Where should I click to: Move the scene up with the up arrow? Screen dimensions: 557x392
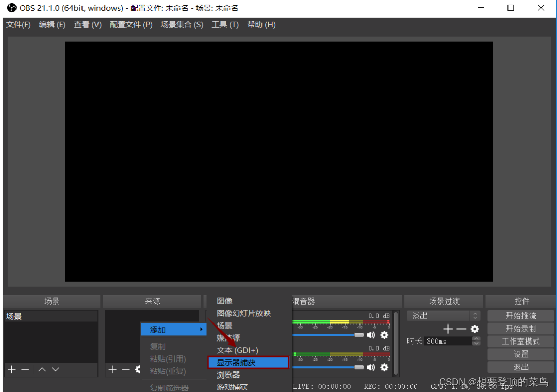(42, 369)
